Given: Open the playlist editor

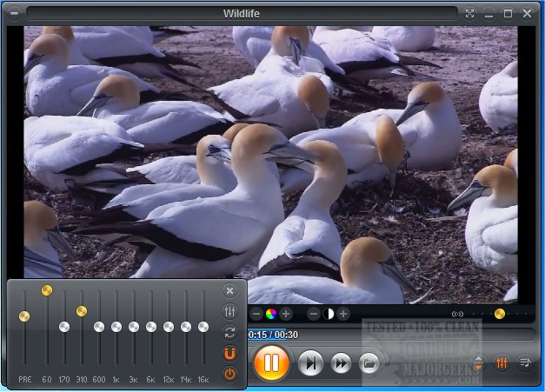Looking at the screenshot, I should tap(525, 362).
